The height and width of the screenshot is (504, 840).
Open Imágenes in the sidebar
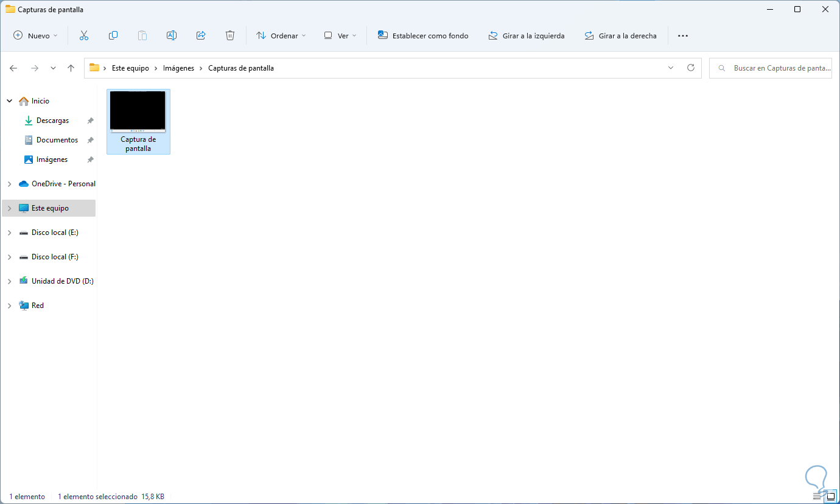[52, 159]
